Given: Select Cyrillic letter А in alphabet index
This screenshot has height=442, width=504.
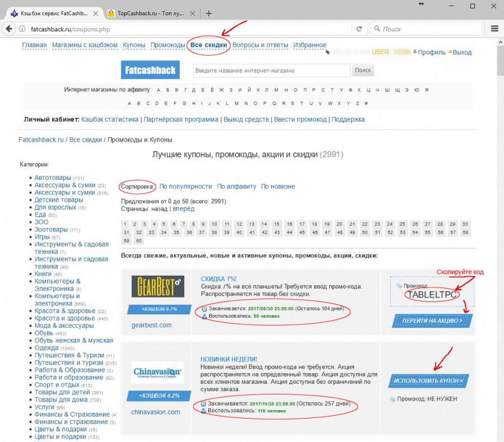Looking at the screenshot, I should [x=158, y=90].
